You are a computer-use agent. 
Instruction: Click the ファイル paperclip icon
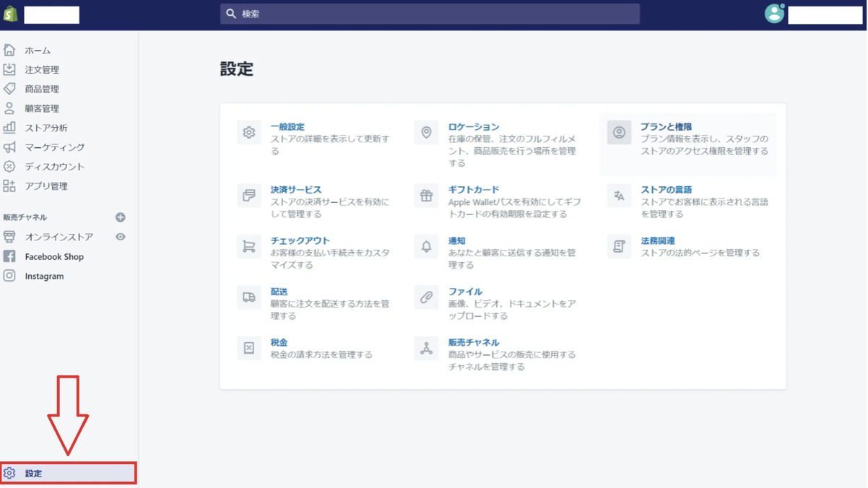point(426,297)
